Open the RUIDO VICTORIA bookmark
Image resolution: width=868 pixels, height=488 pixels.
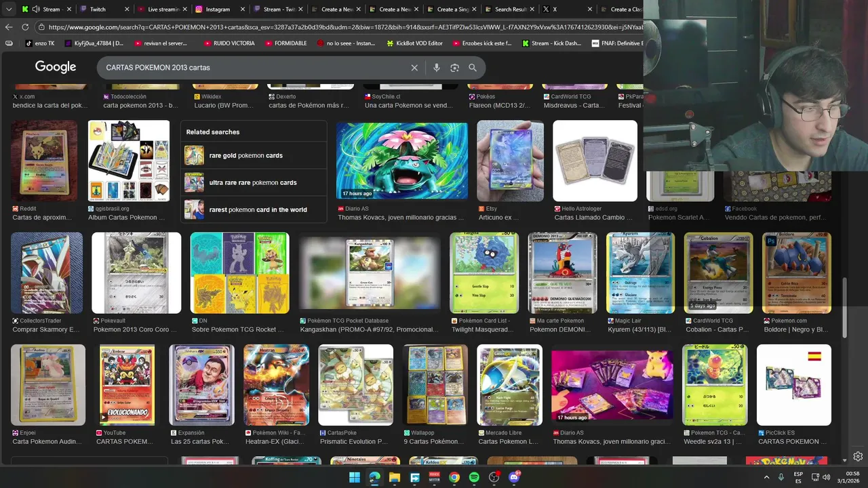(x=229, y=43)
